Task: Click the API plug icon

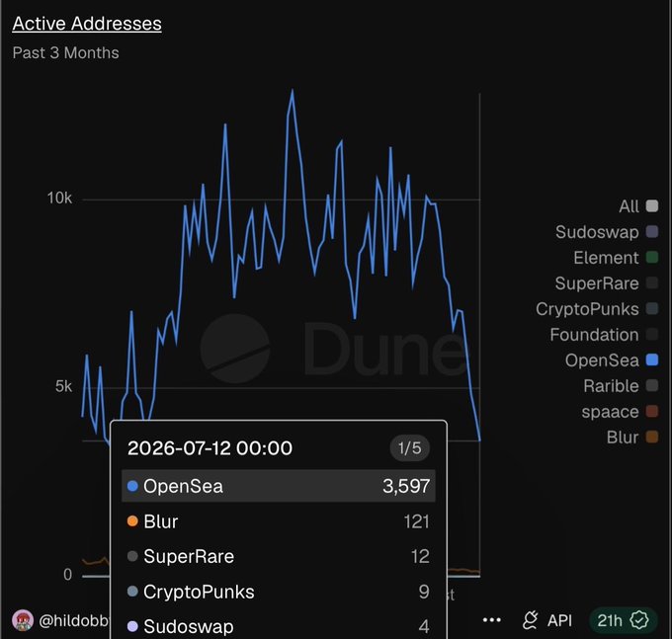Action: pyautogui.click(x=530, y=620)
